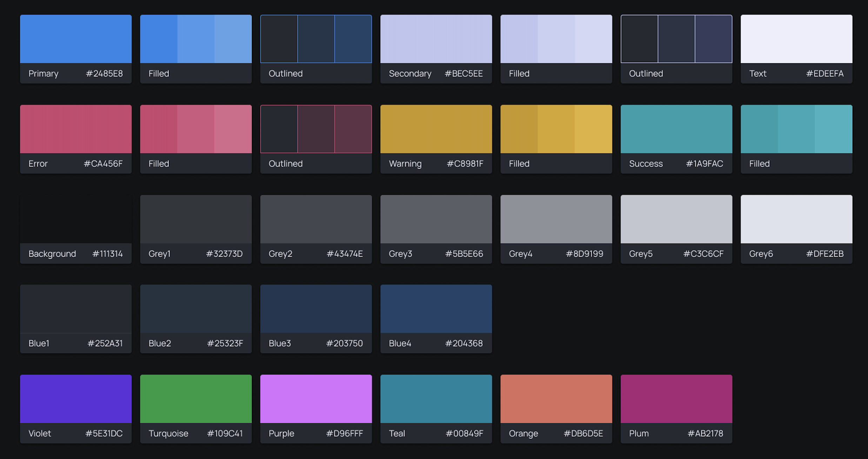Select the green Turquoise color swatch
The image size is (868, 459).
click(x=196, y=399)
